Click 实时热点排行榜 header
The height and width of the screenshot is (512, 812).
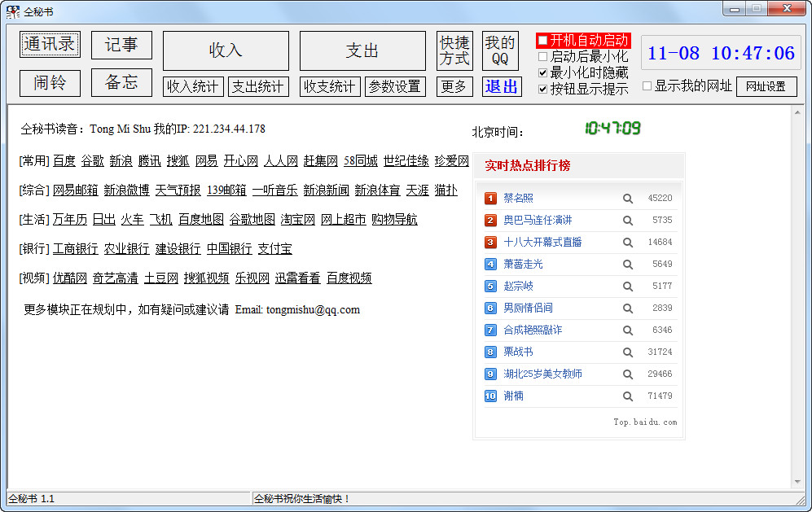tap(528, 166)
